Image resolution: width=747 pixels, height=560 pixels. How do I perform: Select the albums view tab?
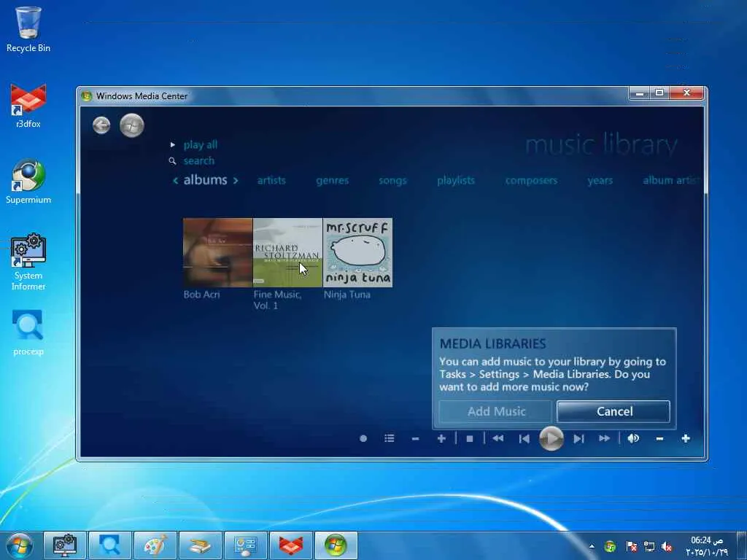click(x=205, y=180)
